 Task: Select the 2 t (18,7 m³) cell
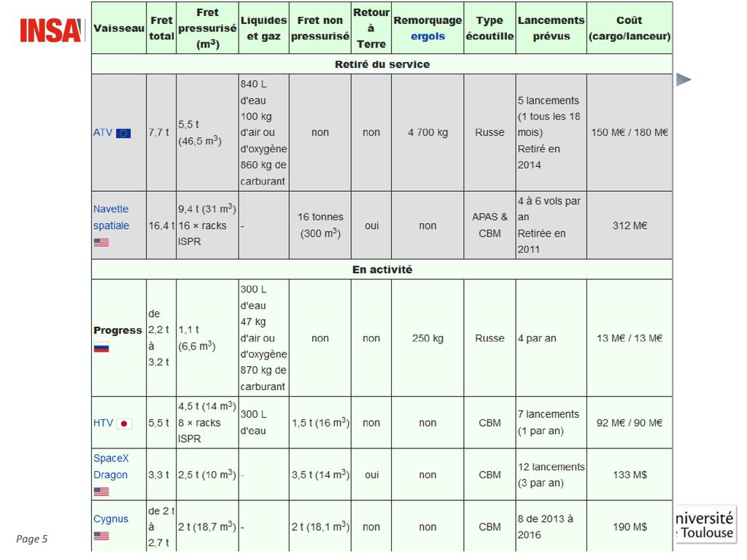click(x=207, y=526)
